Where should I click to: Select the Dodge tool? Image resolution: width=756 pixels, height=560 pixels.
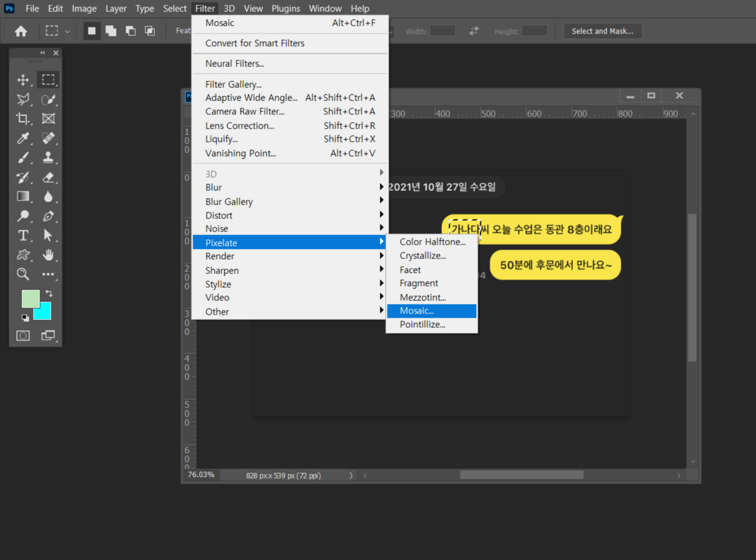click(23, 216)
